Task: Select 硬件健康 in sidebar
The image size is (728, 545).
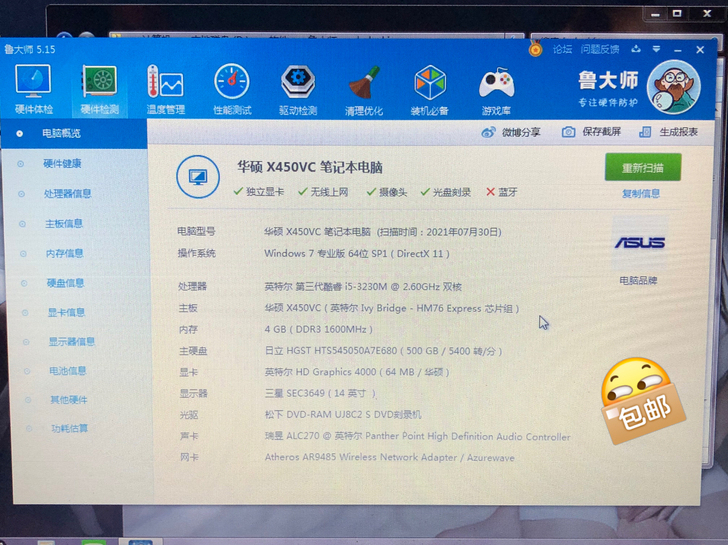Action: (62, 163)
